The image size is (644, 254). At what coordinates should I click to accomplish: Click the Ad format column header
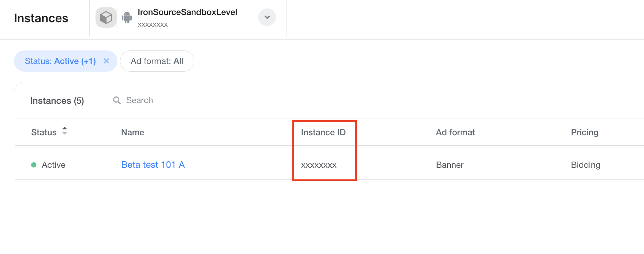(455, 132)
